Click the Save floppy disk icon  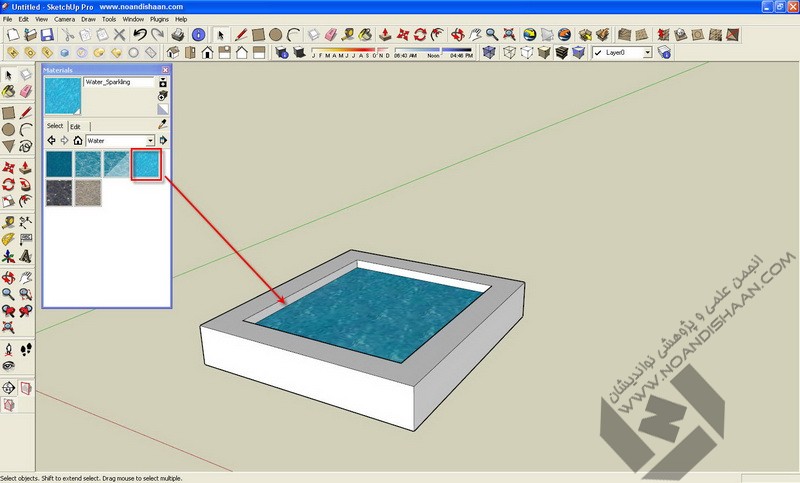(x=45, y=34)
